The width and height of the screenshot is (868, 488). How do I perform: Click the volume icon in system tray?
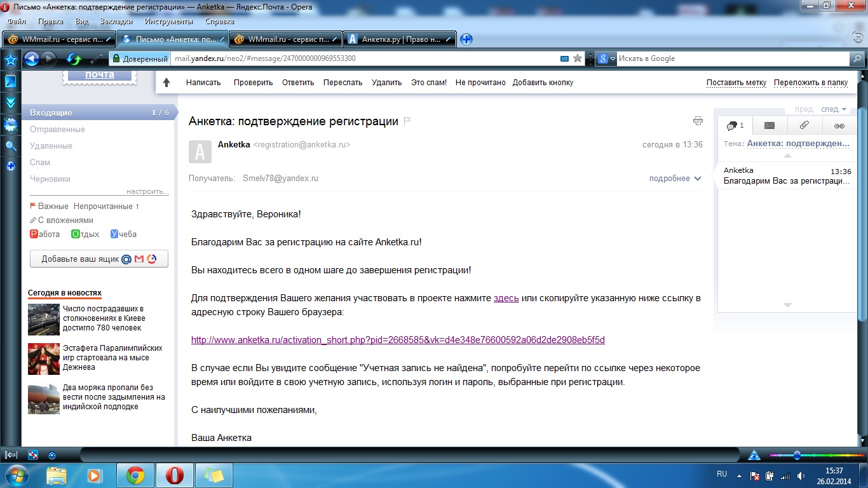[801, 475]
